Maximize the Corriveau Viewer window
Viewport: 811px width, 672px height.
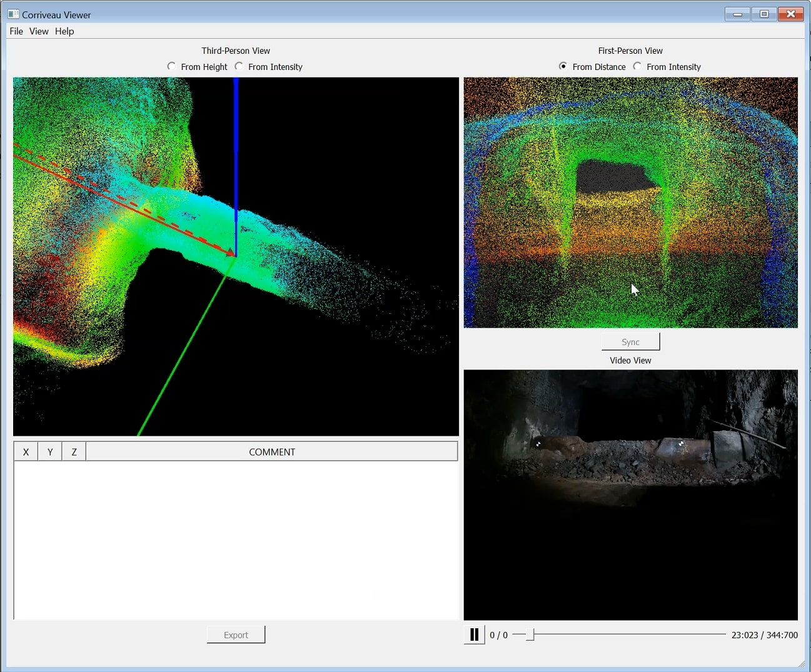(x=764, y=14)
